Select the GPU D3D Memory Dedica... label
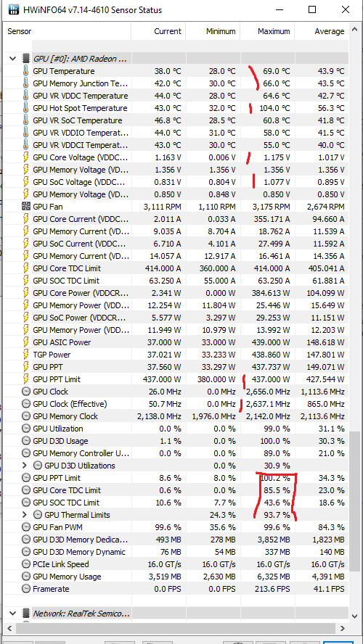This screenshot has height=644, width=363. [80, 540]
